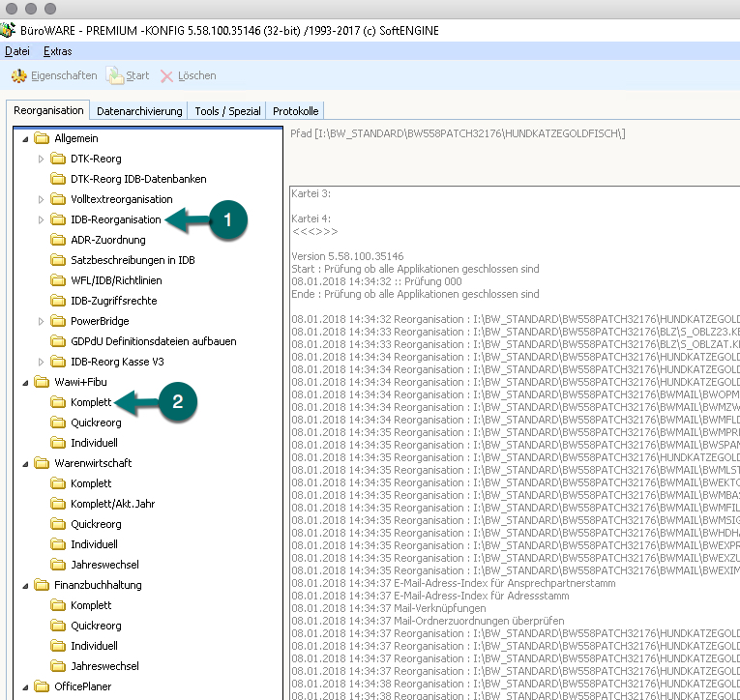This screenshot has height=700, width=740.
Task: Collapse the Allgemein tree group
Action: (x=24, y=138)
